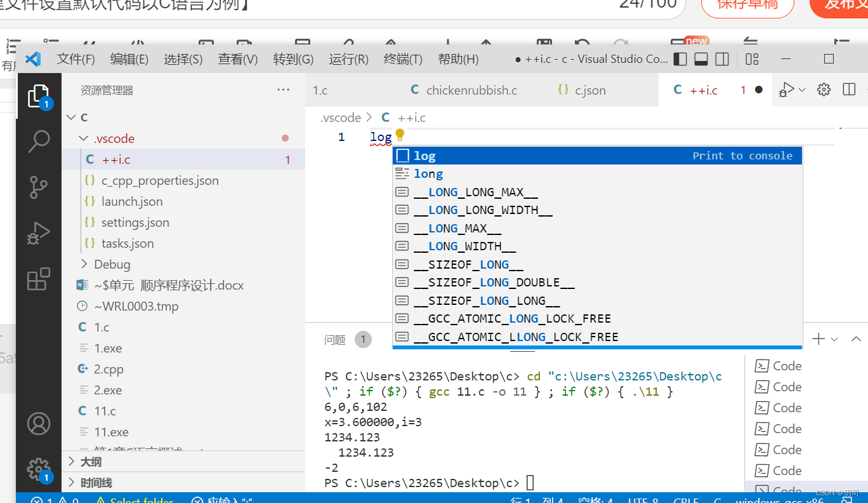Collapse the .vscode folder in Explorer
The width and height of the screenshot is (868, 503).
tap(83, 138)
